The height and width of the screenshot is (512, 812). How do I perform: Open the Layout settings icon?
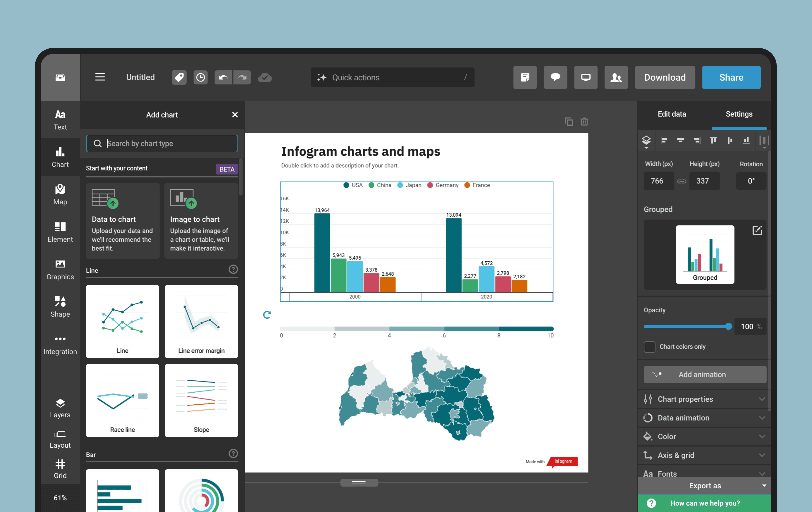coord(60,439)
